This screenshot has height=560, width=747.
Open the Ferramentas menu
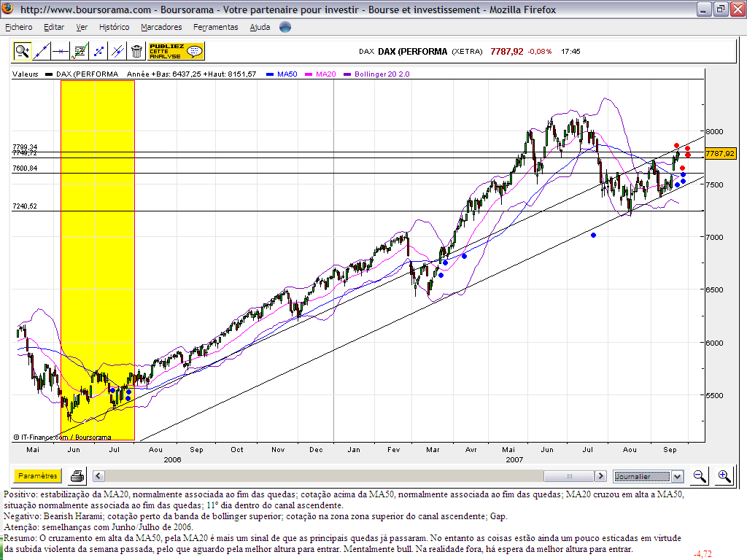tap(216, 27)
